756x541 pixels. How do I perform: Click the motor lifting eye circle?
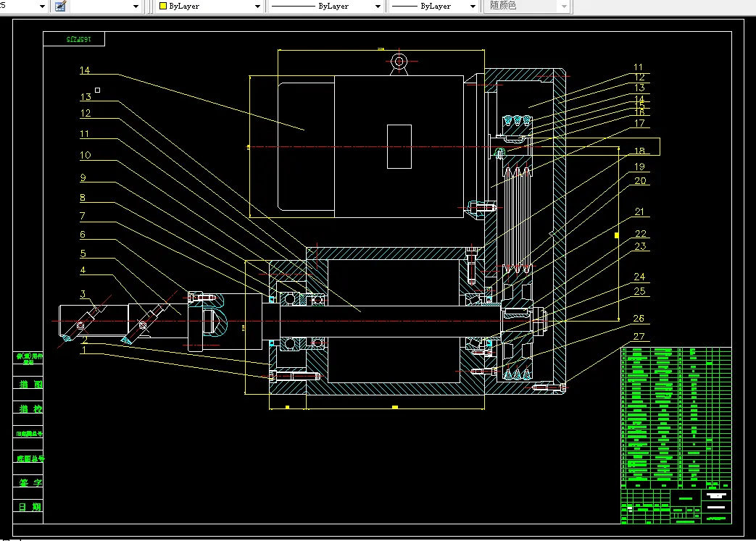click(399, 62)
